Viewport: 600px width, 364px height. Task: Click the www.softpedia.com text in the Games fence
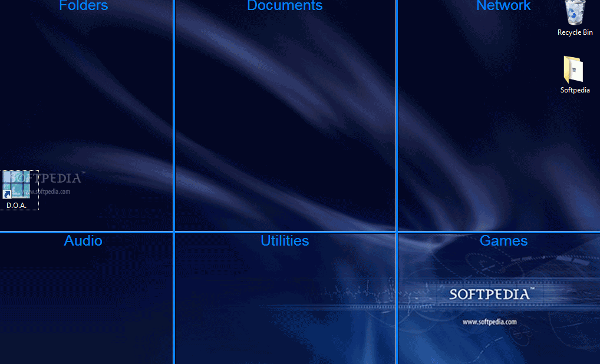point(491,322)
